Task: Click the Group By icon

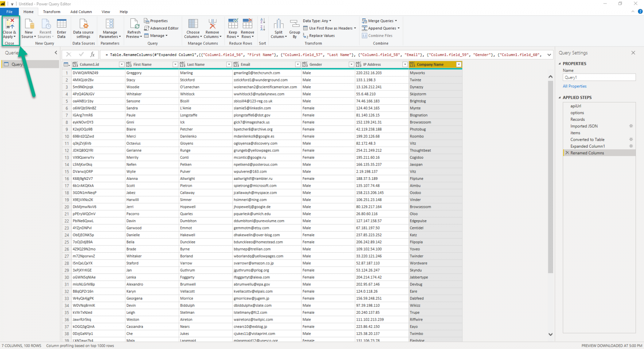Action: (294, 24)
